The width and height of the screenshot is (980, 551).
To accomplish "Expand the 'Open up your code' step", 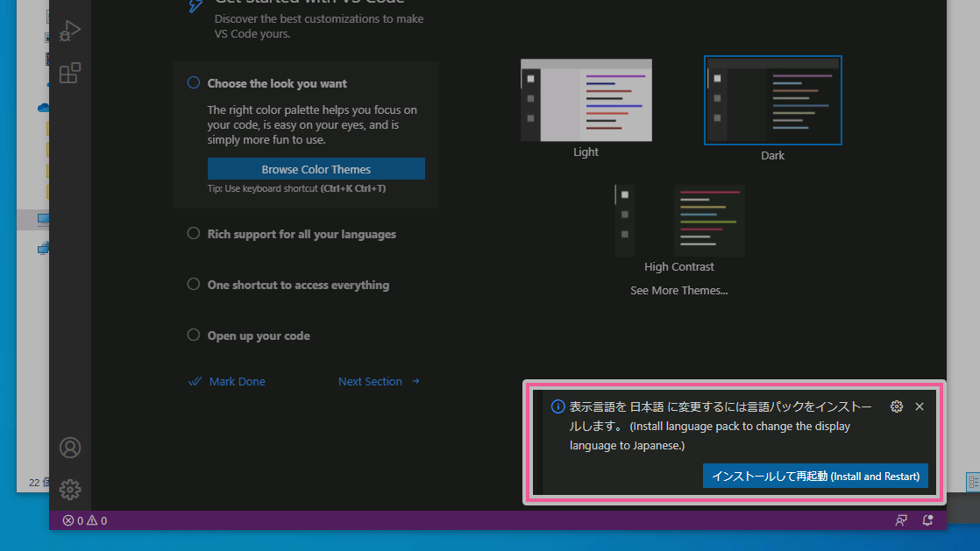I will [x=259, y=336].
